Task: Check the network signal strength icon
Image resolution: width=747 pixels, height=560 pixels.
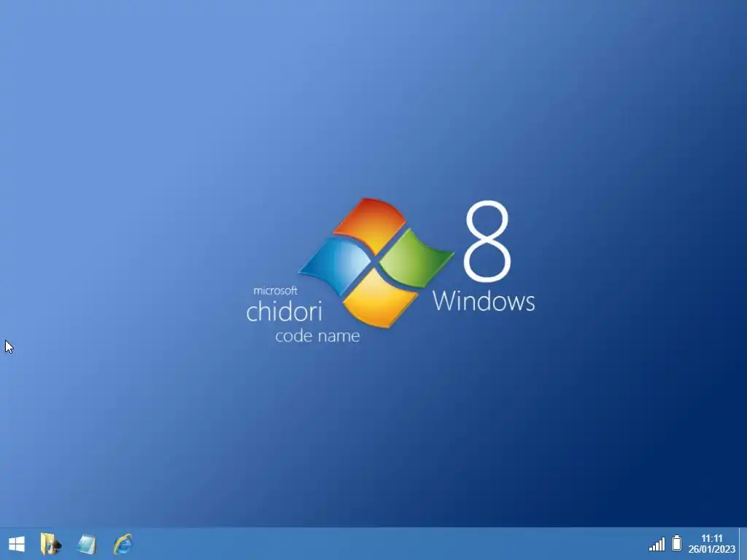Action: click(x=657, y=544)
